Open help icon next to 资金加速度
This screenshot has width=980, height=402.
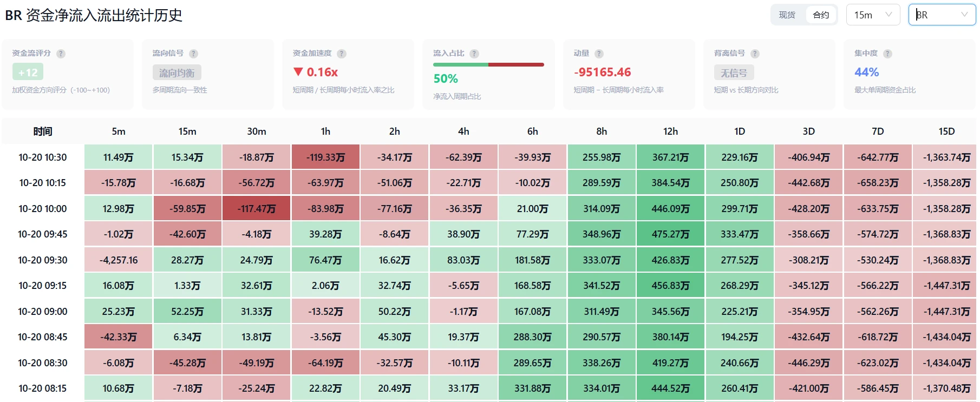[342, 54]
